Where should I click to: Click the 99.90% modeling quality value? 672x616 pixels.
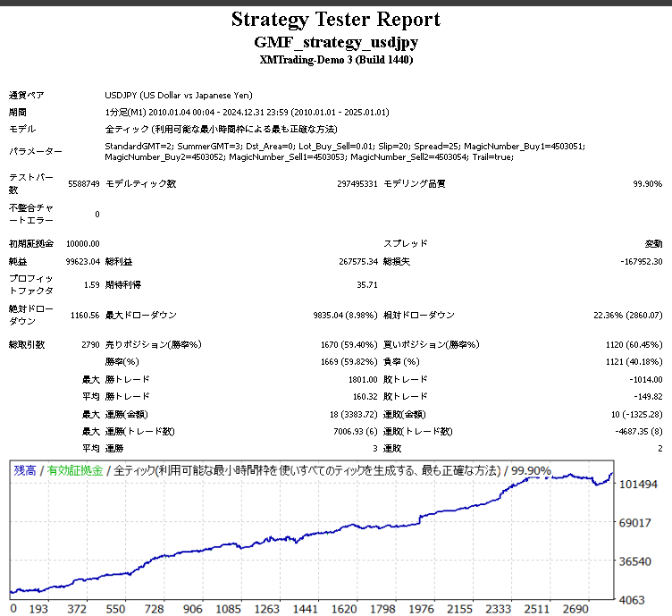(x=647, y=183)
